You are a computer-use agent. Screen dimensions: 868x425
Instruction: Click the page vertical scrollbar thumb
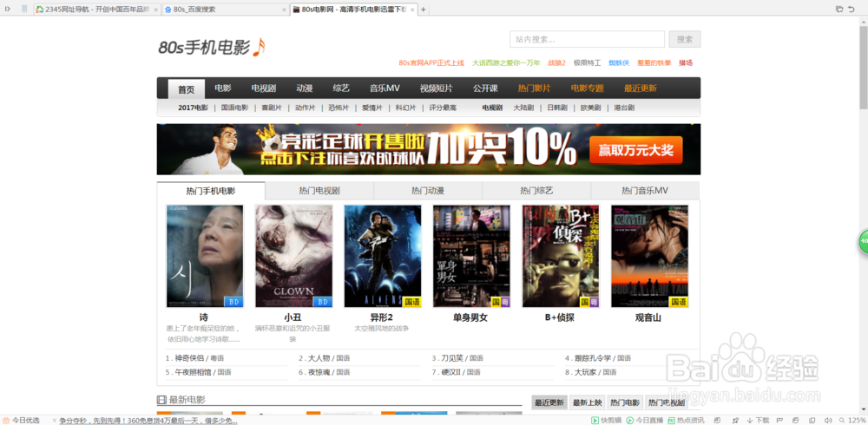click(x=863, y=67)
